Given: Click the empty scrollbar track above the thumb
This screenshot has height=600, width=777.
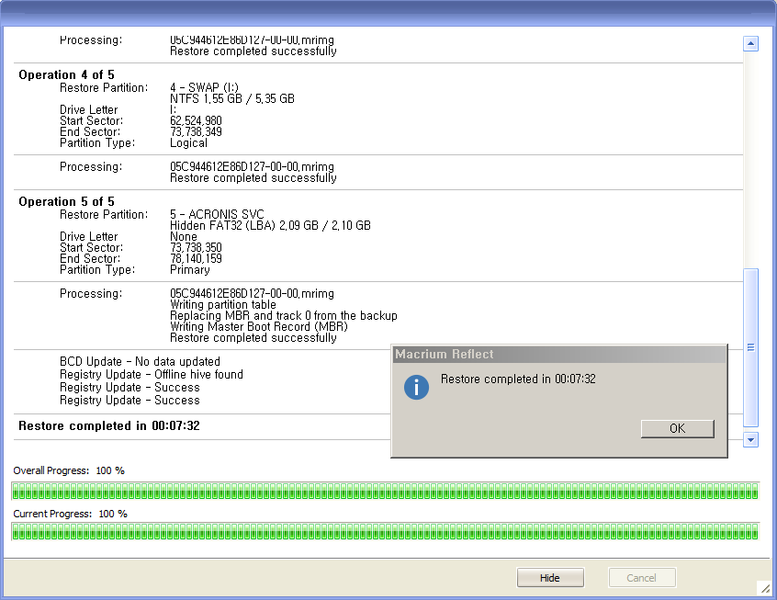Looking at the screenshot, I should pyautogui.click(x=751, y=160).
